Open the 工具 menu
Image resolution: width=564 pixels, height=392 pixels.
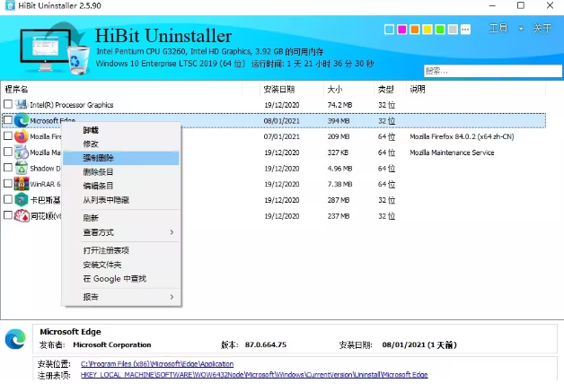pyautogui.click(x=498, y=29)
